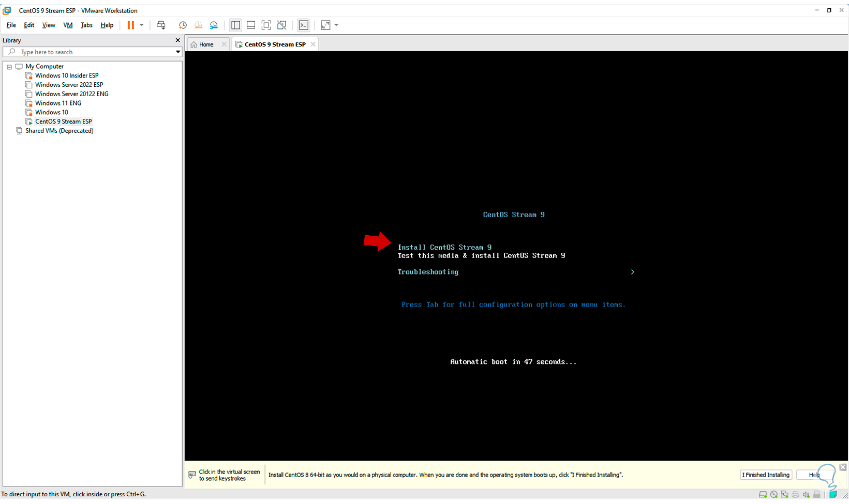The image size is (849, 504).
Task: Select Shared VMs (Deprecated)
Action: (59, 131)
